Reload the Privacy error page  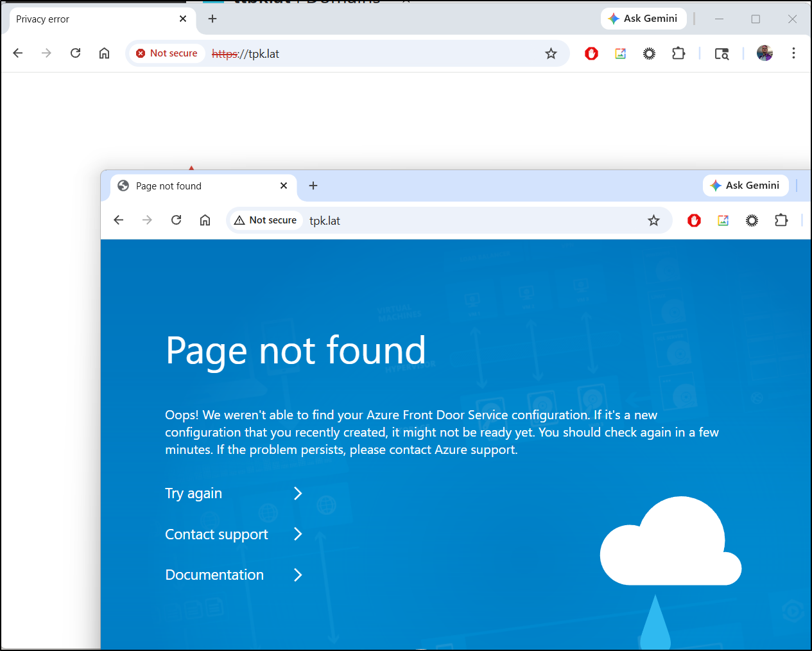tap(75, 53)
